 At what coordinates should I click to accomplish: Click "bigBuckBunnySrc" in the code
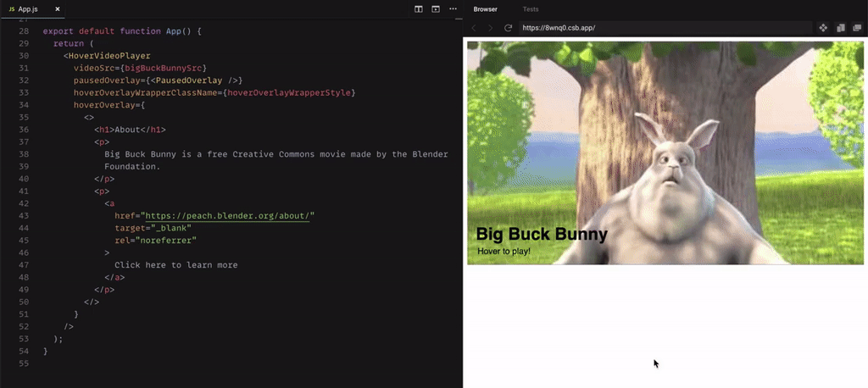164,68
